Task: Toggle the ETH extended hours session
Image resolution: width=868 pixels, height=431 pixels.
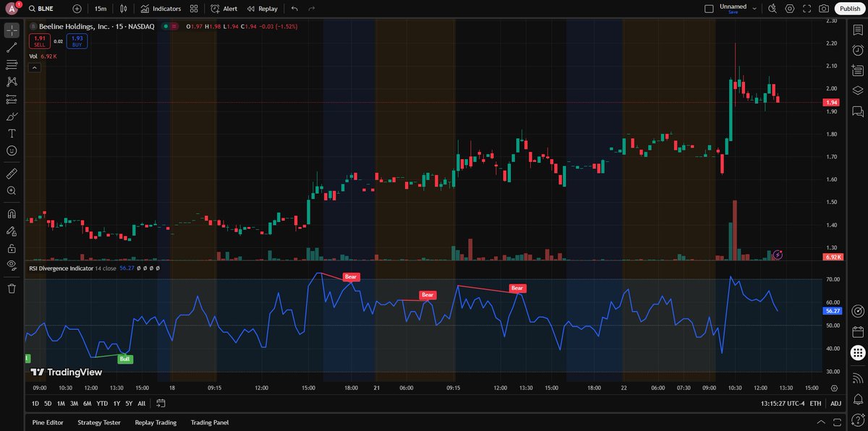Action: tap(815, 403)
